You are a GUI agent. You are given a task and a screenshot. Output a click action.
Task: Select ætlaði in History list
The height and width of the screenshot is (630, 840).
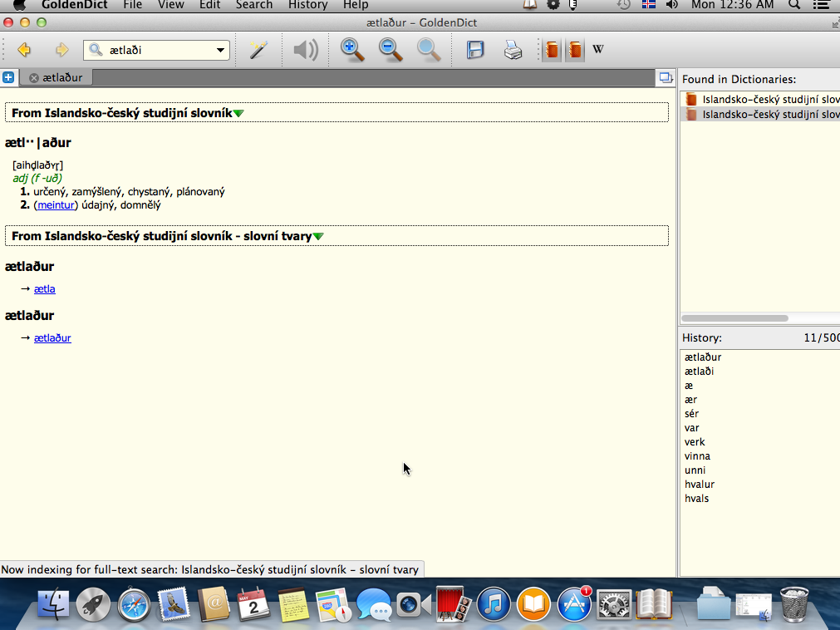pyautogui.click(x=699, y=372)
